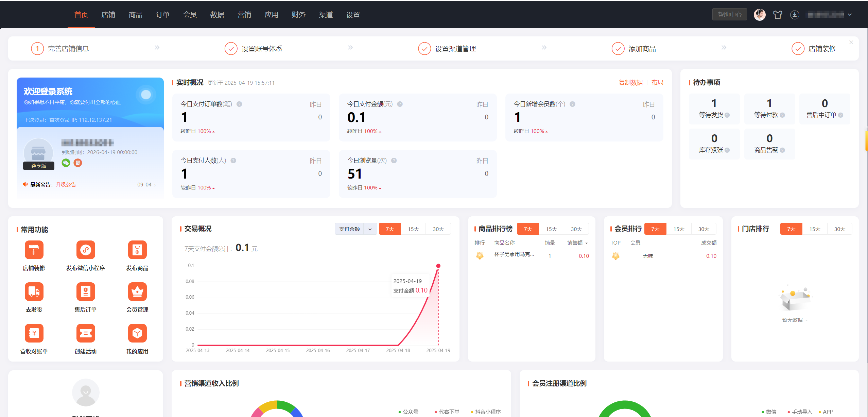Open the 去发货 truck icon
This screenshot has height=417, width=868.
tap(34, 291)
